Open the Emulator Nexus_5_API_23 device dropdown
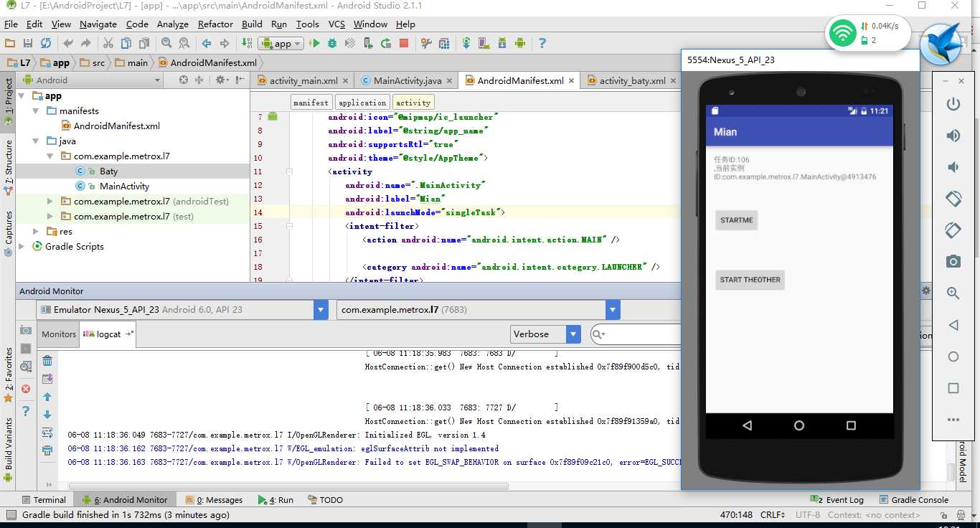 pos(321,310)
